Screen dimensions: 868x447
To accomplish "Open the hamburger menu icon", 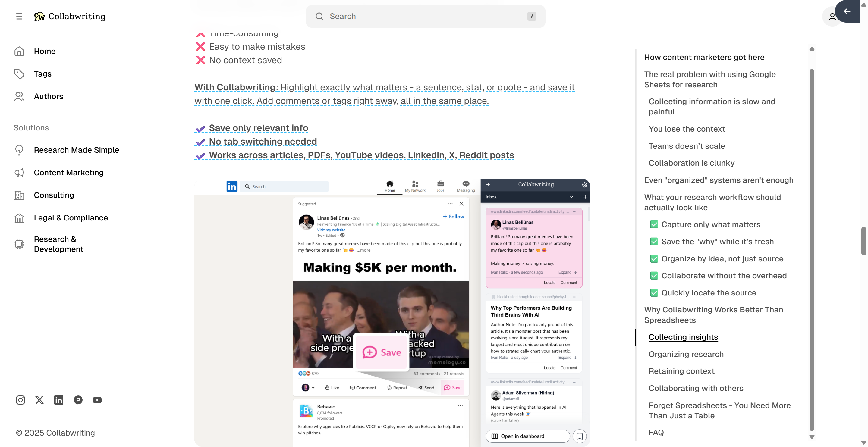I will 19,16.
